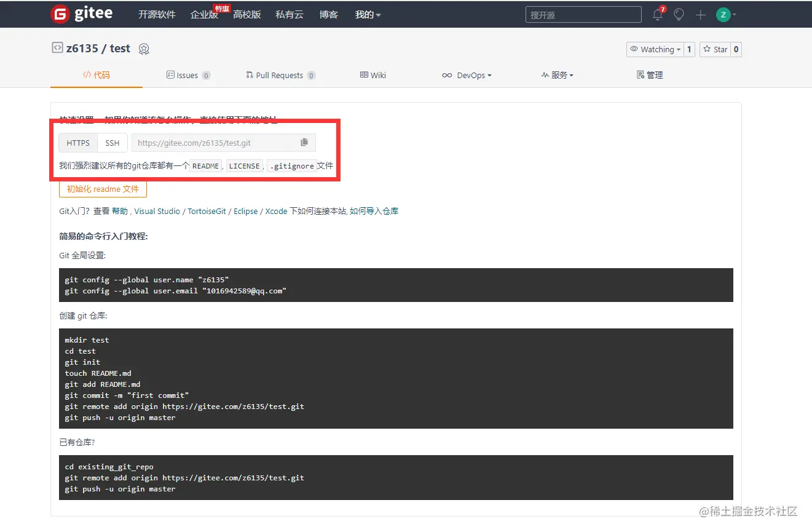Switch to the 代码 tab
Viewport: 812px width, 532px height.
click(97, 75)
